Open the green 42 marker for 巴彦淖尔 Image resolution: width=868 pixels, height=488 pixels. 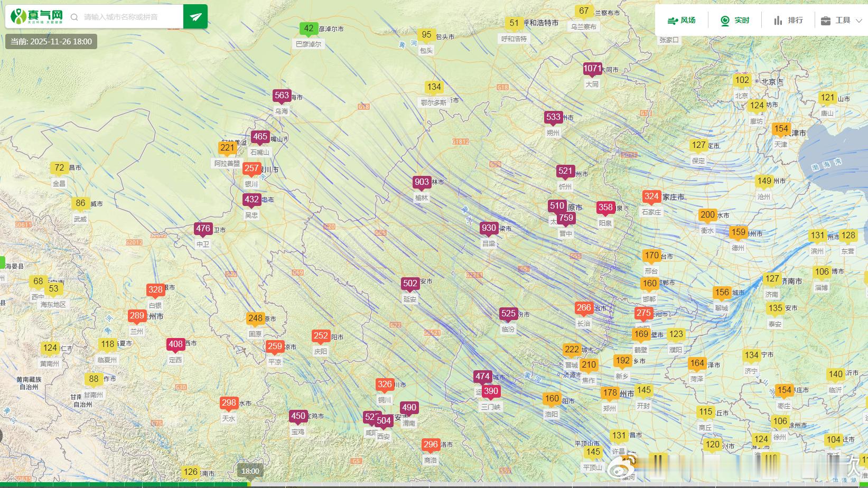pos(309,29)
